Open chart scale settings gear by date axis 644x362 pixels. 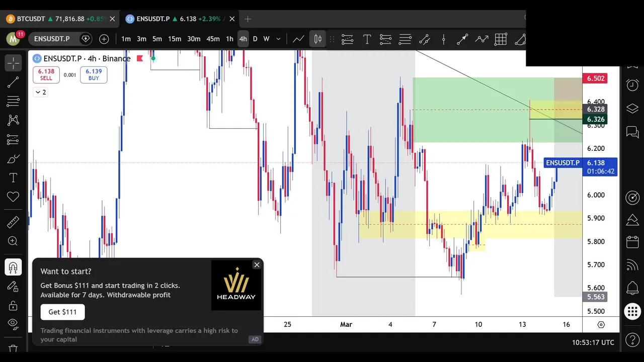coord(601,324)
